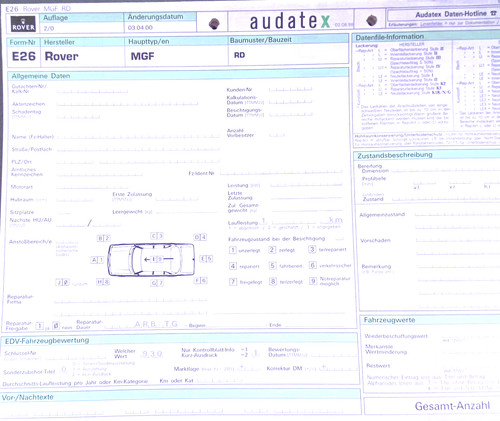Click the Nächste HU/AU field
The image size is (500, 421).
click(x=88, y=224)
